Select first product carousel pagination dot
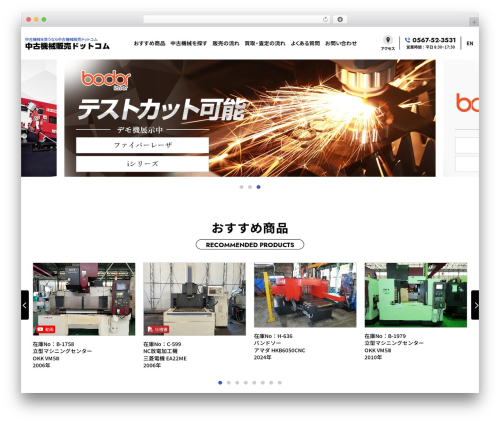The width and height of the screenshot is (500, 423). pyautogui.click(x=220, y=383)
